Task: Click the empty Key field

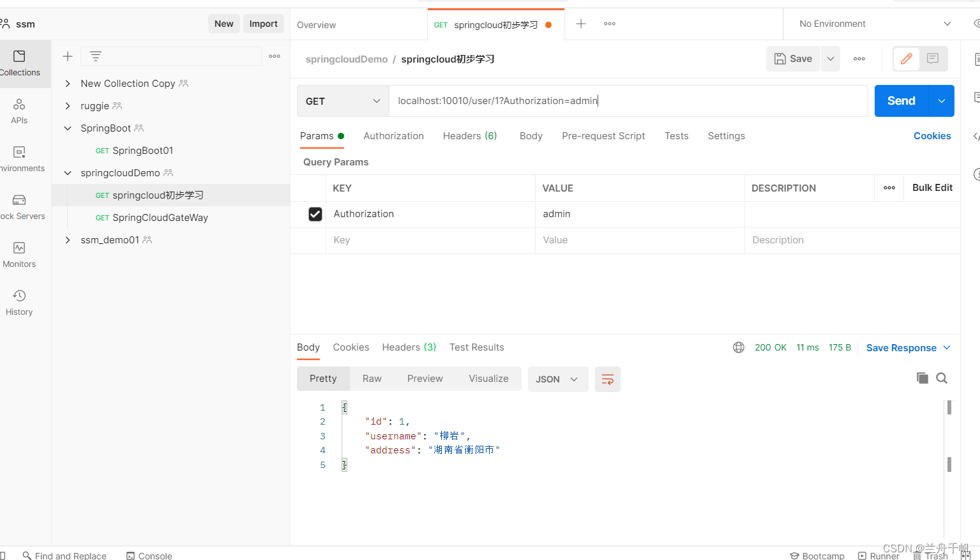Action: pos(430,240)
